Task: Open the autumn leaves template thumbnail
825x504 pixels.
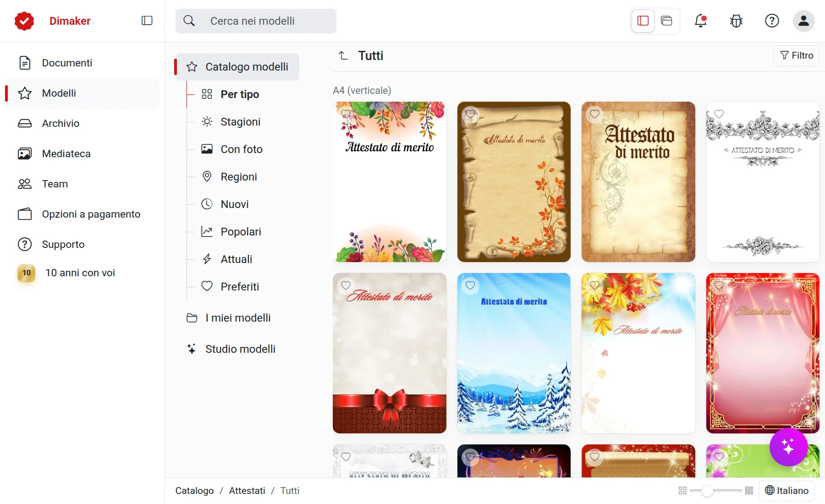Action: pyautogui.click(x=638, y=353)
